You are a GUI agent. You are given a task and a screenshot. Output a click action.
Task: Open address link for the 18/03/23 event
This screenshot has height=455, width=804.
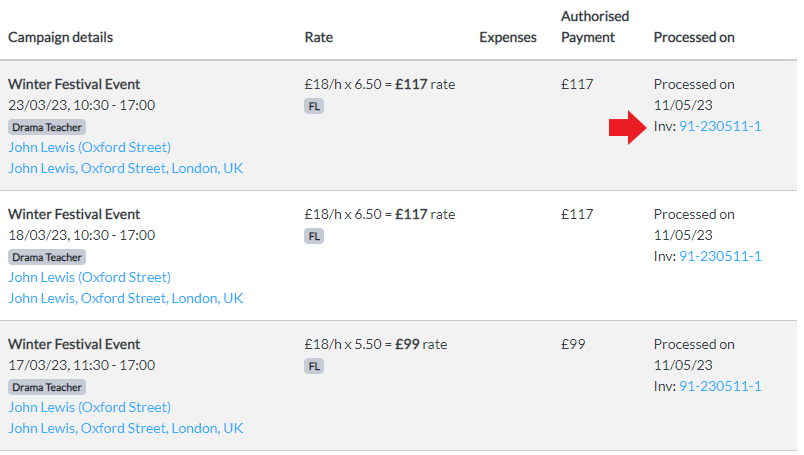[126, 298]
